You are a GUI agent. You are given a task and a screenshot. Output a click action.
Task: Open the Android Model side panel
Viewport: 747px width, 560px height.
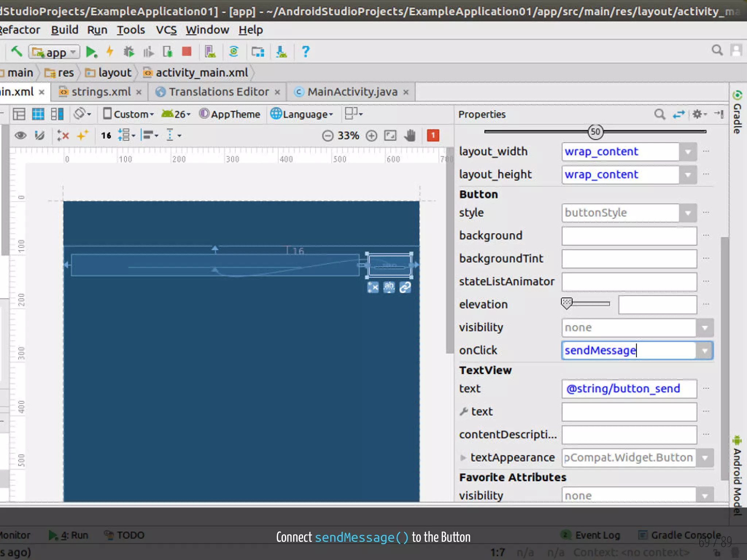click(x=737, y=475)
